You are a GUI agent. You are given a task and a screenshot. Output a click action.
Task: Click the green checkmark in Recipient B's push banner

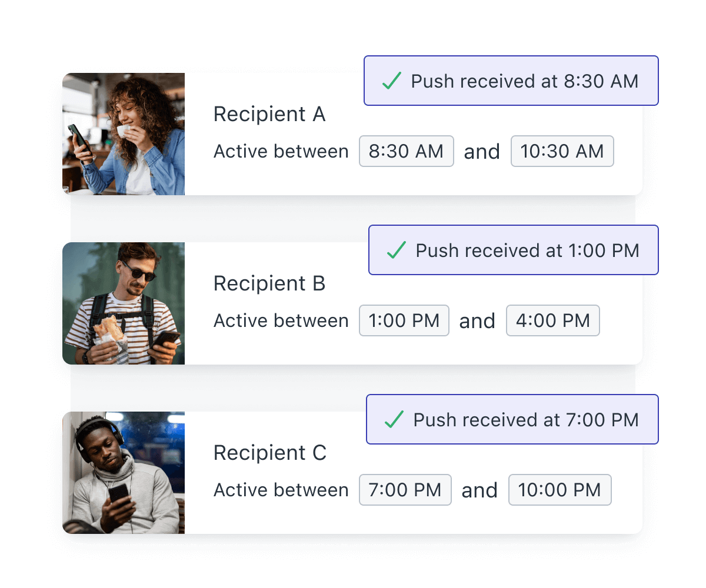click(x=394, y=250)
